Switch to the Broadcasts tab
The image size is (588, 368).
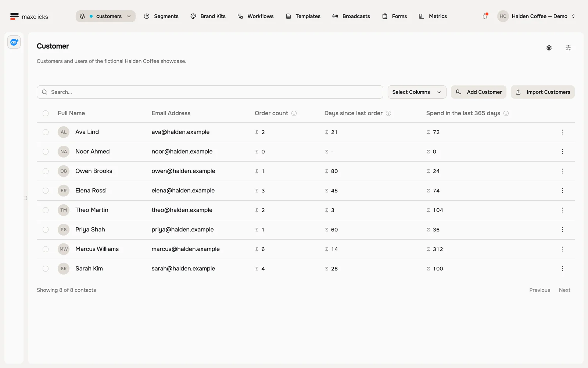pos(351,16)
